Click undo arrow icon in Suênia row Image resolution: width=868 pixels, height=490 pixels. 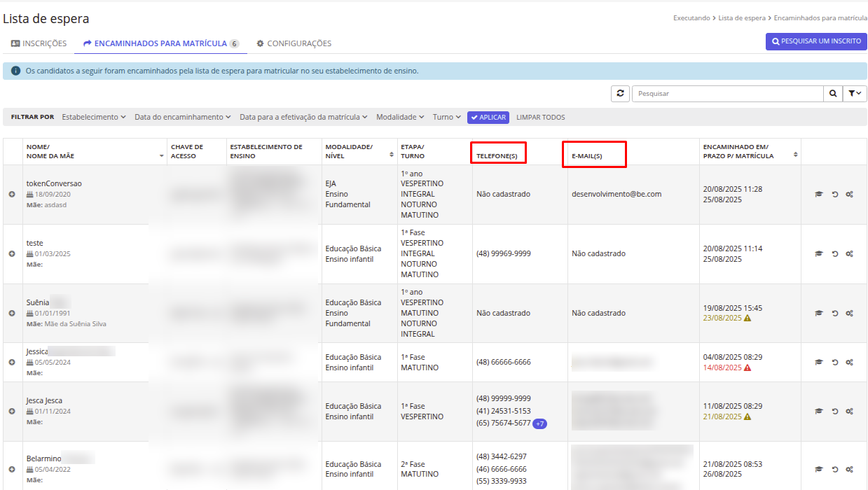(x=834, y=314)
